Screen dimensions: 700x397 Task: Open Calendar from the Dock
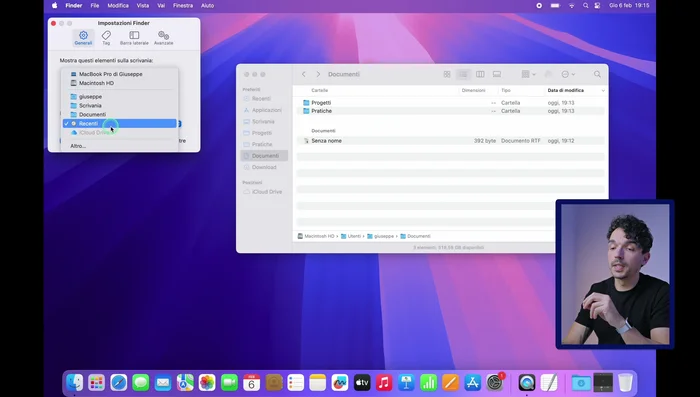(x=251, y=383)
